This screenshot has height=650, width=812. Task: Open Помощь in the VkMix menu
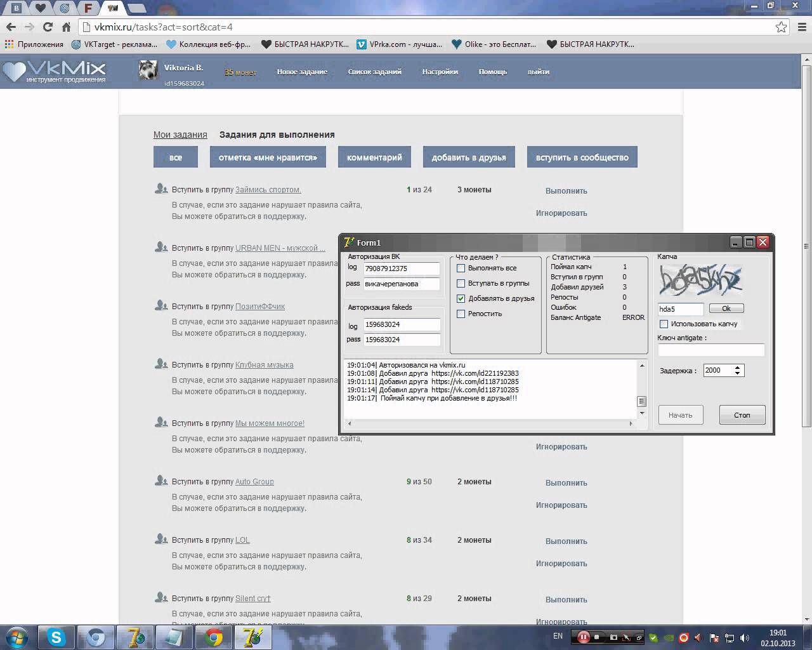[493, 72]
